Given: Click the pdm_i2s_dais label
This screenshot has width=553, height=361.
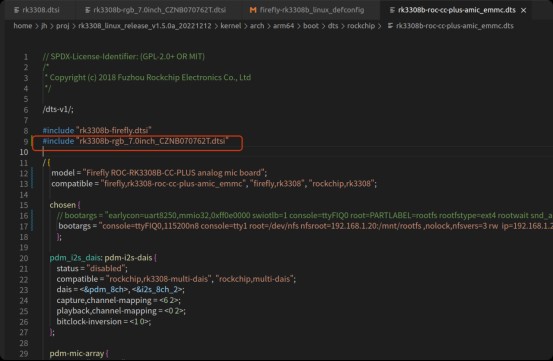Looking at the screenshot, I should tap(75, 258).
